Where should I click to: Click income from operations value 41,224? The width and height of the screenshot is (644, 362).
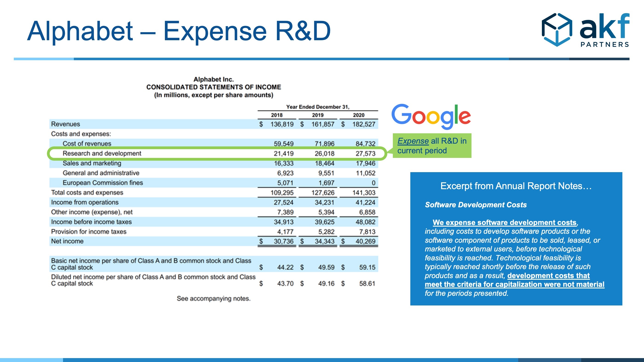365,202
